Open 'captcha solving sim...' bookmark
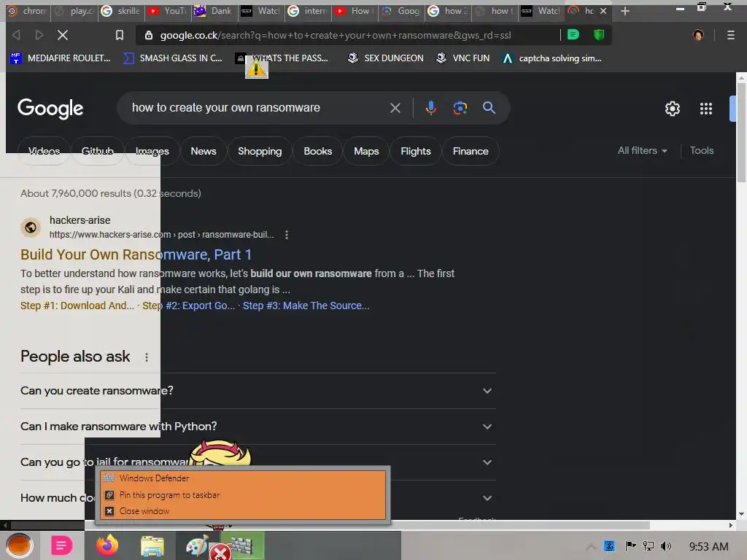747x560 pixels. pos(552,58)
